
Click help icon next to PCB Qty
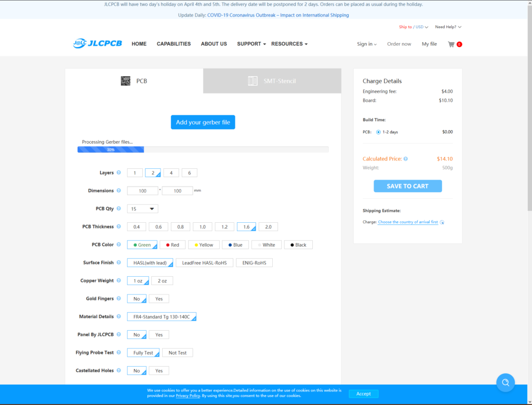[x=119, y=208]
